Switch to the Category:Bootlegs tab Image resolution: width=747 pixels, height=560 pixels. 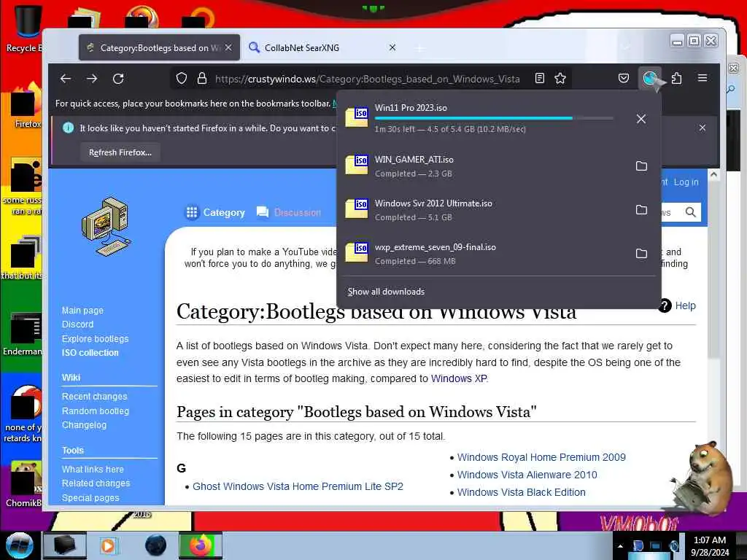click(160, 47)
